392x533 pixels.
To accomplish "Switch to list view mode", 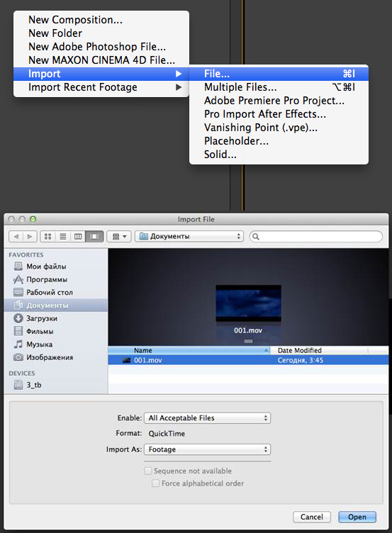I will pyautogui.click(x=63, y=236).
